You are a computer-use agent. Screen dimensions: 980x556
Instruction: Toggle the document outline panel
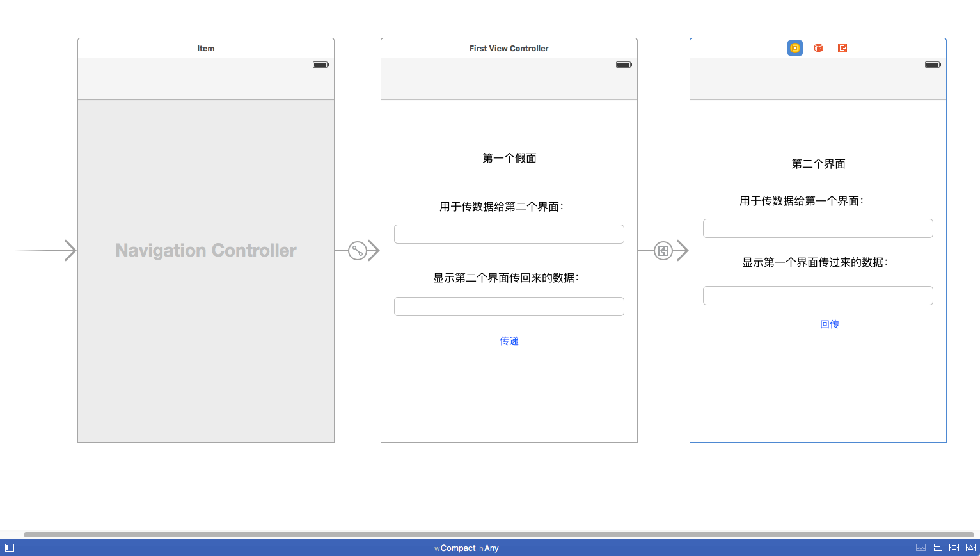(x=10, y=548)
